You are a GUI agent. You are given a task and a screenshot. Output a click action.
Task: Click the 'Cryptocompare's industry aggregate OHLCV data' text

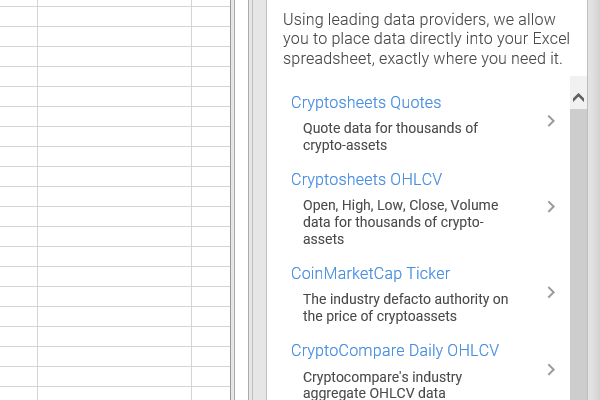click(x=382, y=385)
